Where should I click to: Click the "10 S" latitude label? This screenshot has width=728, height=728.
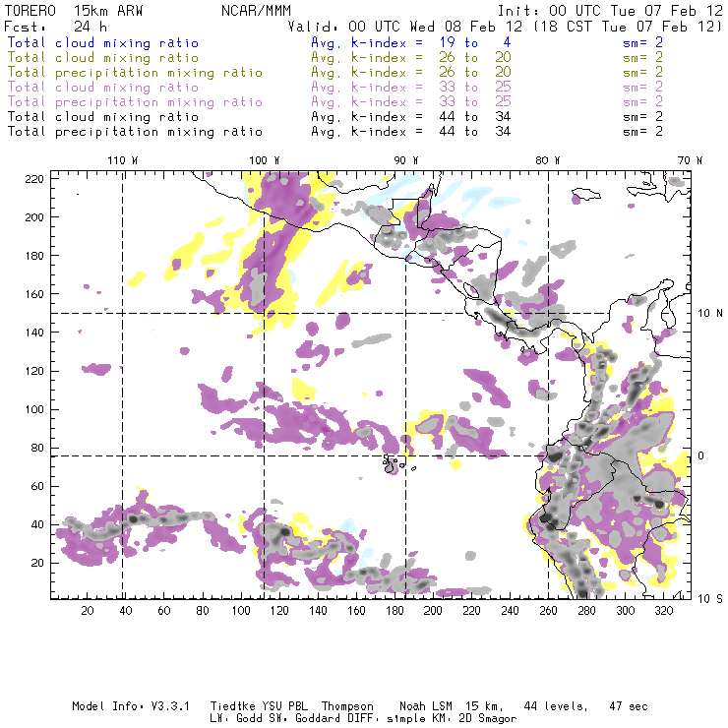[x=710, y=599]
